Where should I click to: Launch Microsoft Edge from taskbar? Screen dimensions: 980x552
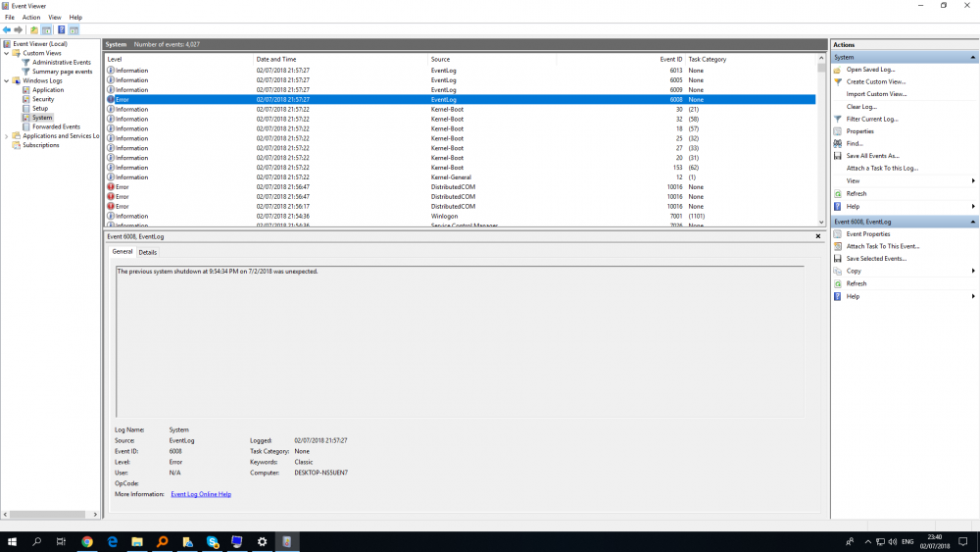113,542
